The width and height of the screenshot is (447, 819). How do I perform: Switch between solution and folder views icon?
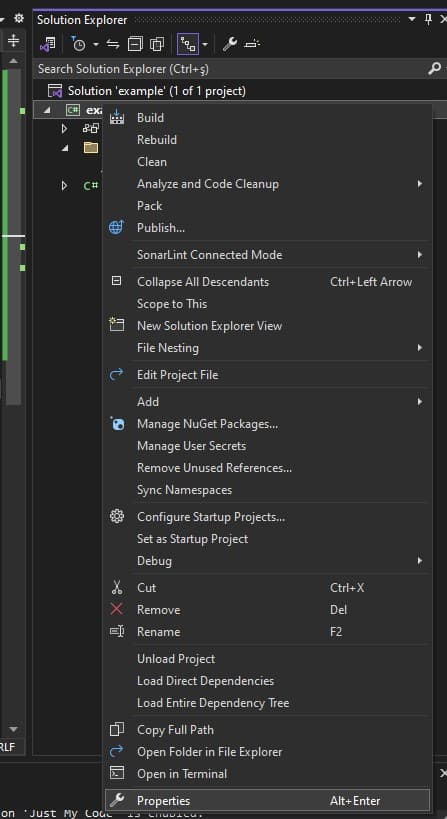[x=48, y=44]
